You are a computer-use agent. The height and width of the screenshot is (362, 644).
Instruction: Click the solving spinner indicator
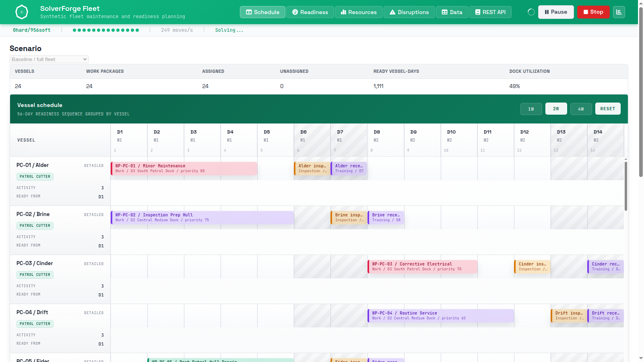click(531, 12)
